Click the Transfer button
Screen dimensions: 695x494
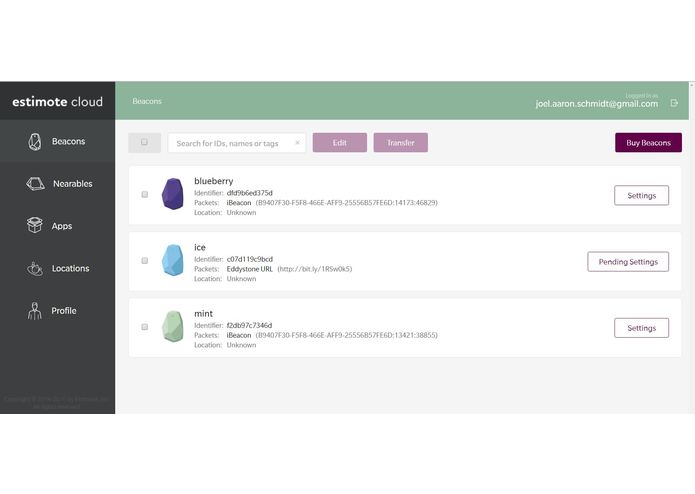(x=401, y=143)
